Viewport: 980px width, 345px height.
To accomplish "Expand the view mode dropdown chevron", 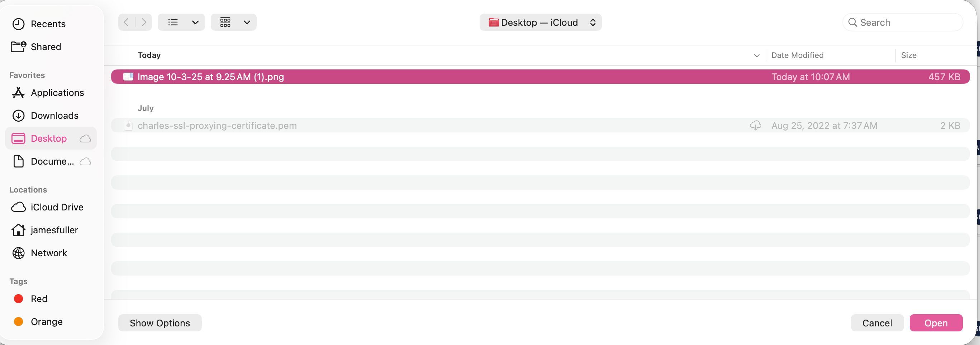I will tap(195, 23).
